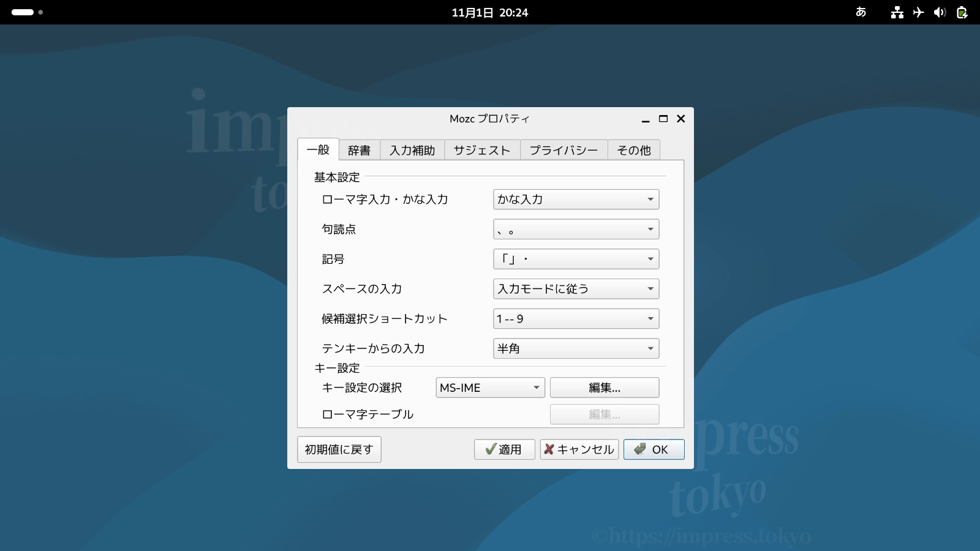Select the 一般 tab
This screenshot has width=980, height=551.
[x=318, y=149]
